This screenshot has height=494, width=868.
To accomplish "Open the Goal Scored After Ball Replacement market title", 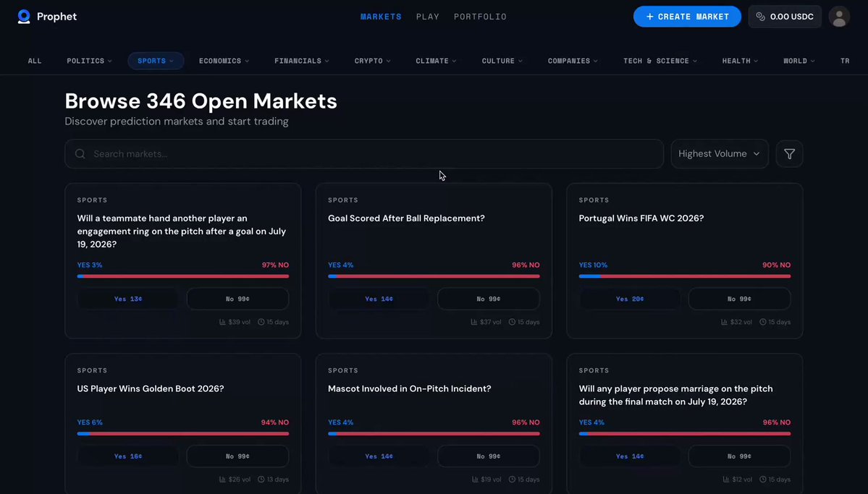I will click(406, 218).
